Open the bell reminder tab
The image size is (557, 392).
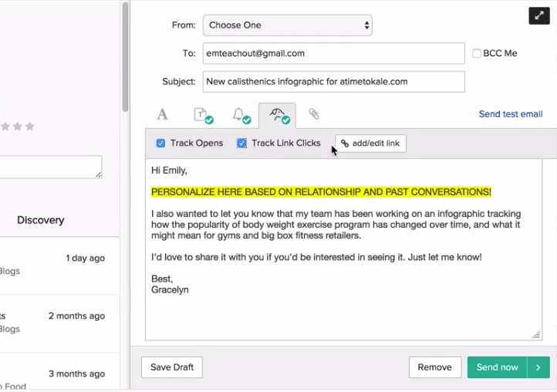(x=240, y=115)
